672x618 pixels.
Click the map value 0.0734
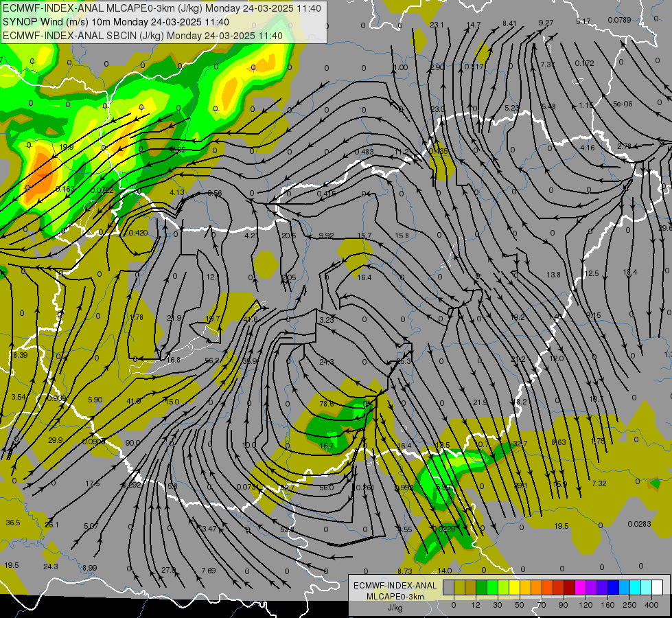click(x=248, y=486)
